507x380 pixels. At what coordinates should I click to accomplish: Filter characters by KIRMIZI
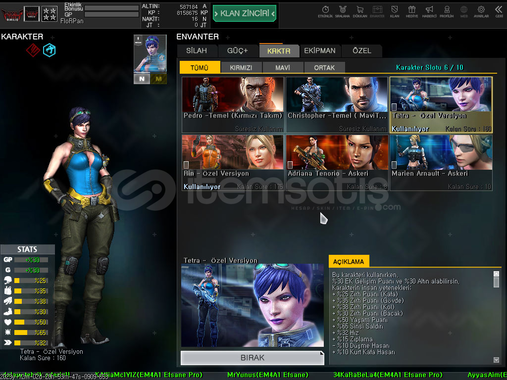pos(241,68)
